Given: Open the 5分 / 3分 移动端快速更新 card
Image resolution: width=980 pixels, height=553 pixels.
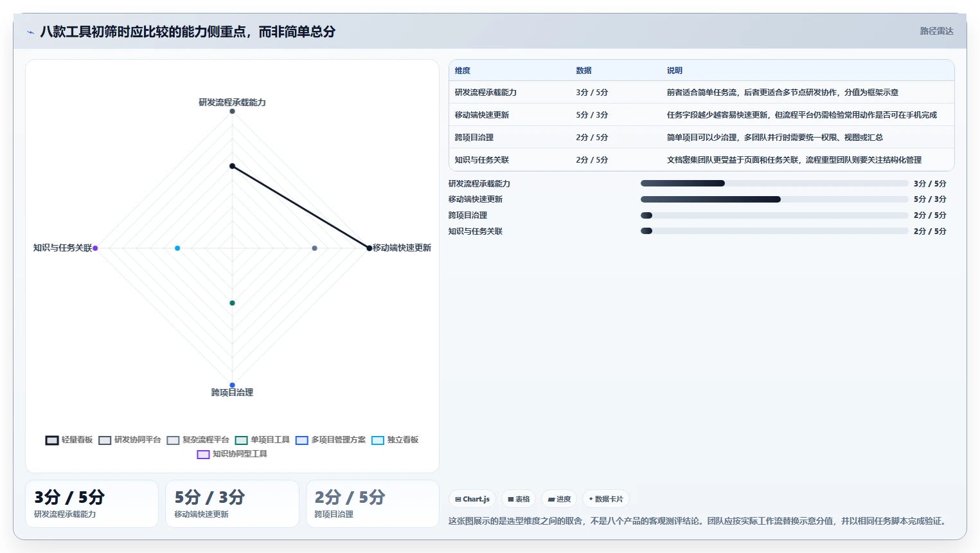Looking at the screenshot, I should [232, 503].
